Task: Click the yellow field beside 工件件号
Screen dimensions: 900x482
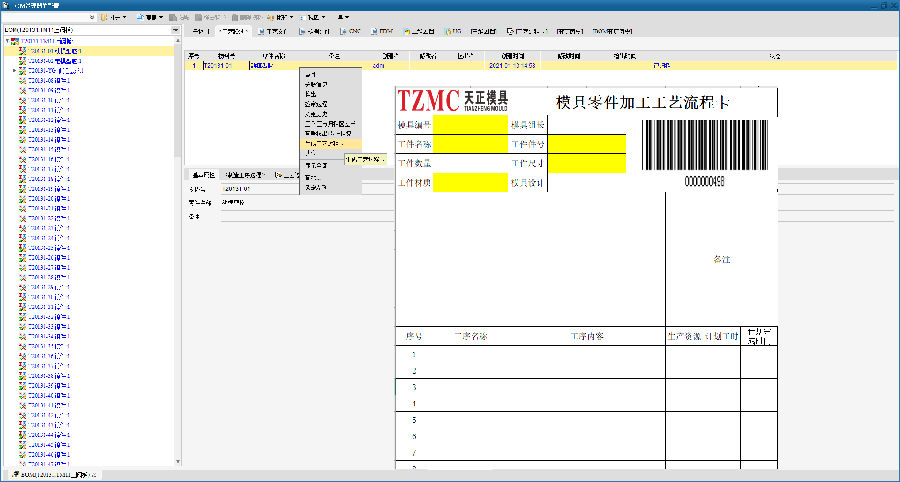Action: (x=586, y=144)
